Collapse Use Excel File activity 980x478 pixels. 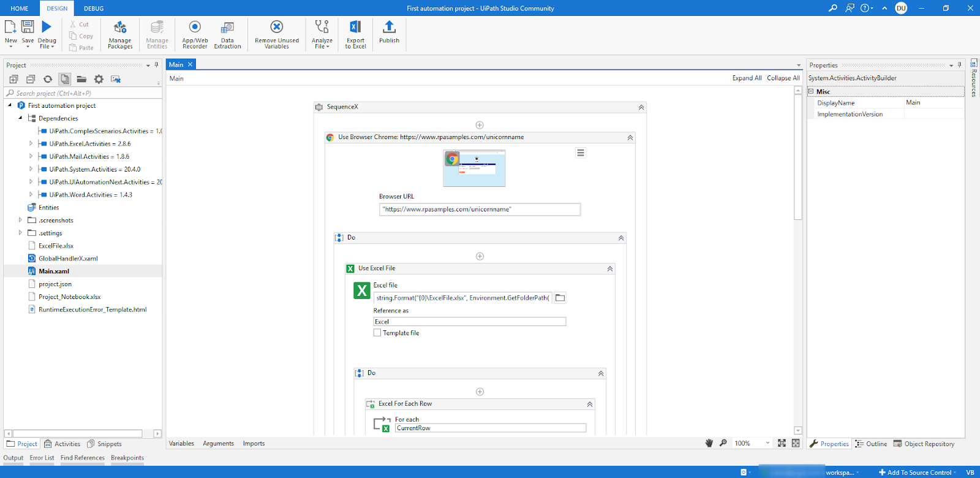click(610, 269)
